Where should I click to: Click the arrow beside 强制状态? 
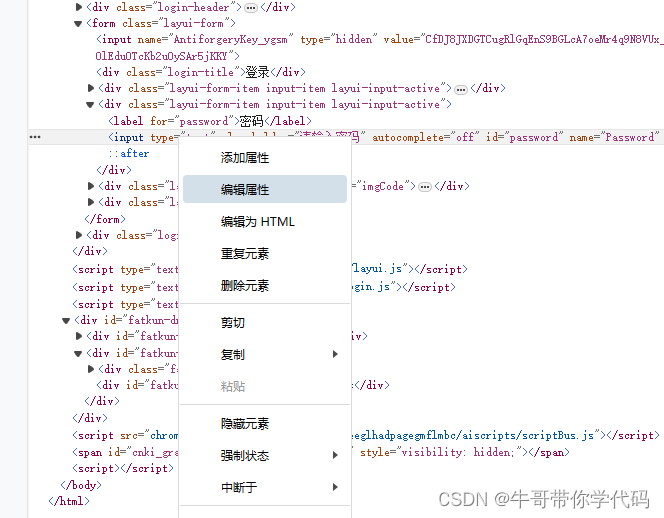pos(335,455)
